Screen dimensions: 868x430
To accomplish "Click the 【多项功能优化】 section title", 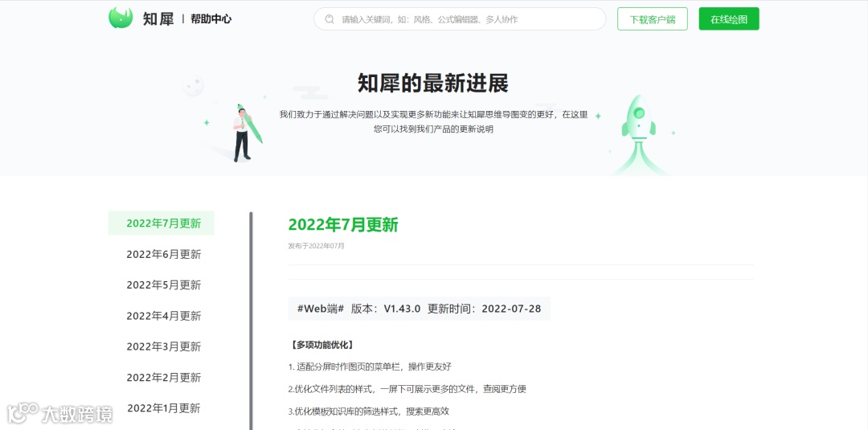I will point(321,345).
